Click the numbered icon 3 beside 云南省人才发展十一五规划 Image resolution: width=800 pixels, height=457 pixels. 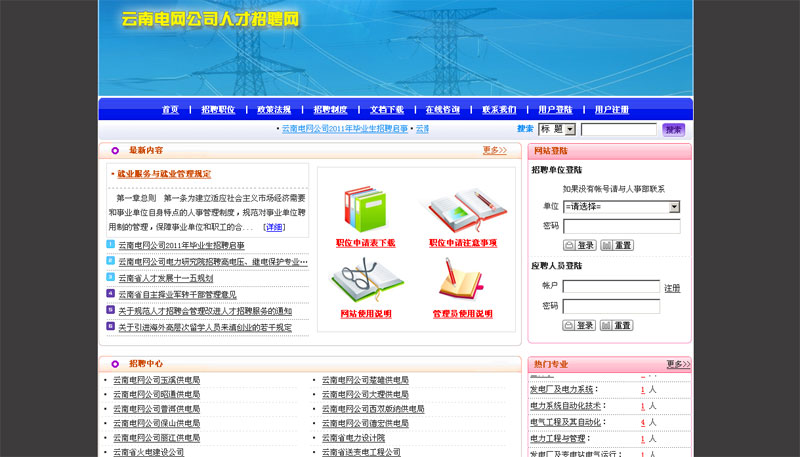point(110,278)
